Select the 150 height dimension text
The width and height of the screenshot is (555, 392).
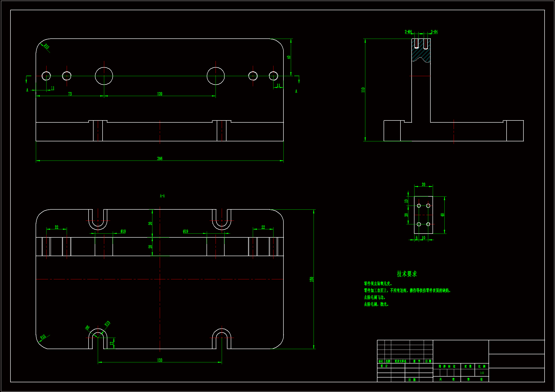312,279
